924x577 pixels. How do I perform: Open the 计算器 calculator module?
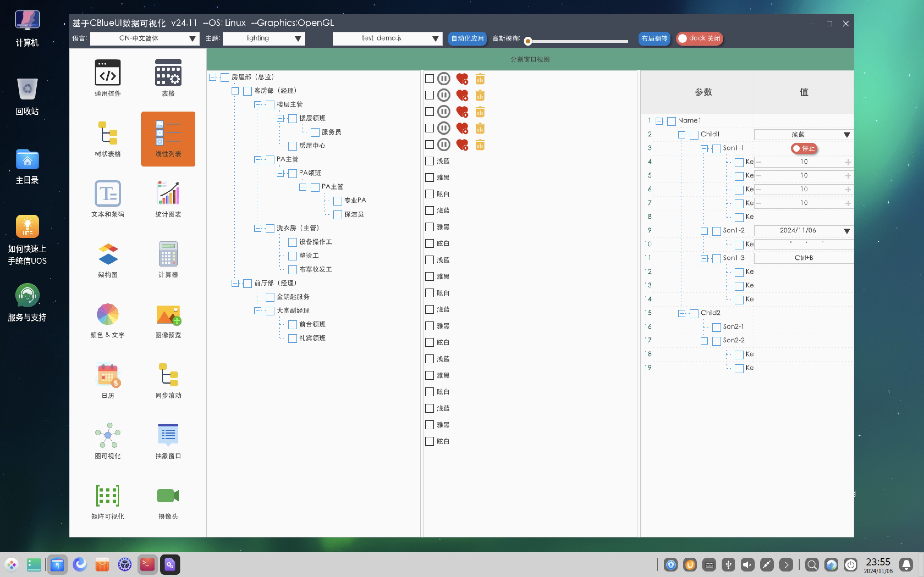coord(168,254)
